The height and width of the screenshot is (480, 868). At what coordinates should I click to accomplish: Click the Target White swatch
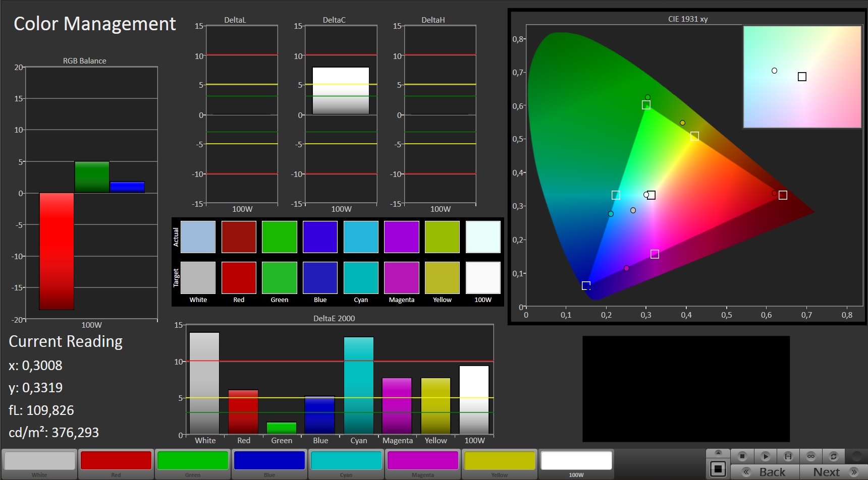[x=198, y=277]
